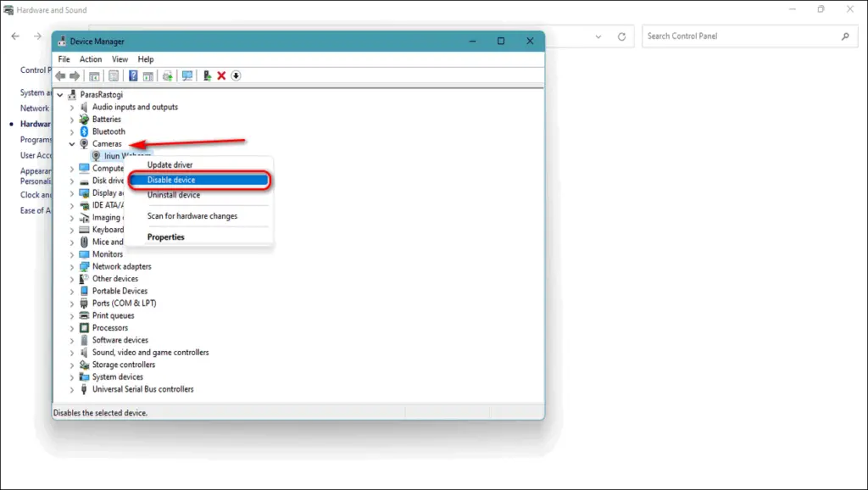Screen dimensions: 868x490
Task: Click the Help toolbar icon with question mark
Action: 133,75
